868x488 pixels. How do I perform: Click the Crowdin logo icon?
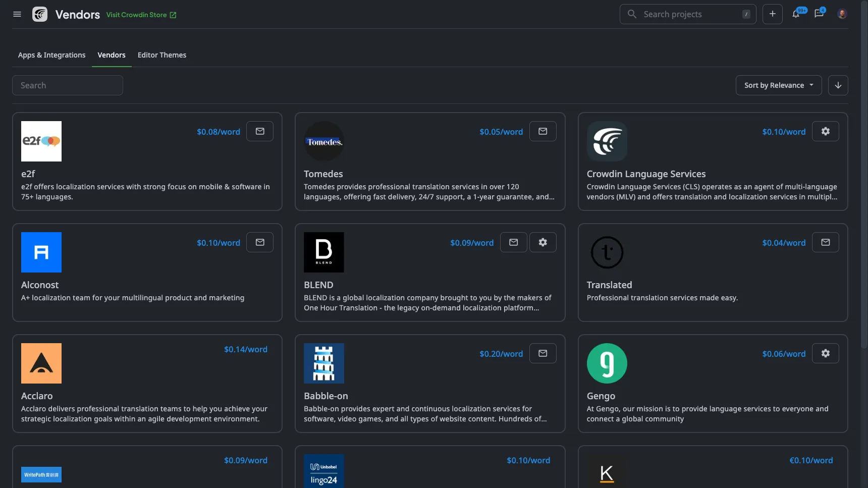[40, 14]
